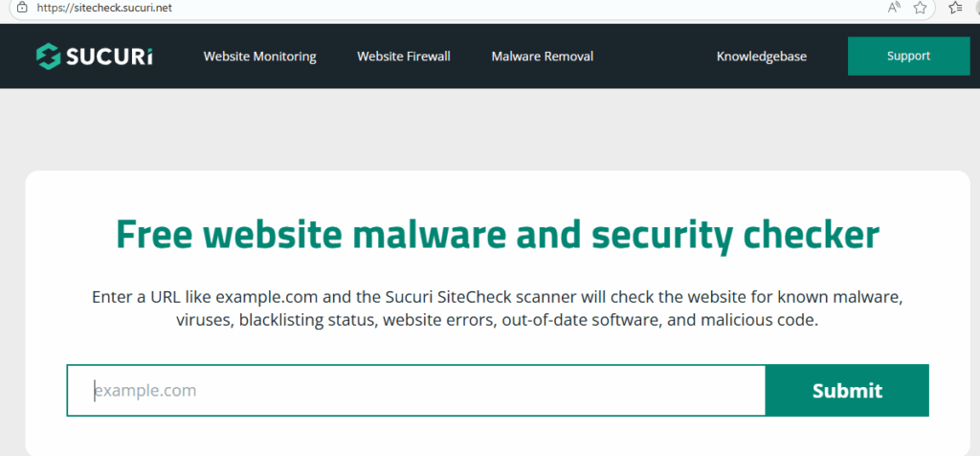Click the green Support button
The height and width of the screenshot is (456, 980).
click(908, 57)
